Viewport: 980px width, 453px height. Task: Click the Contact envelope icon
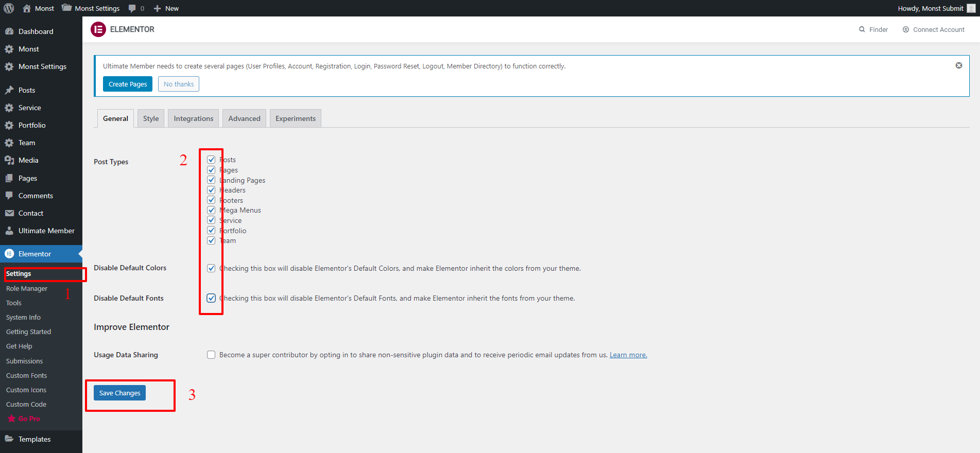coord(9,213)
